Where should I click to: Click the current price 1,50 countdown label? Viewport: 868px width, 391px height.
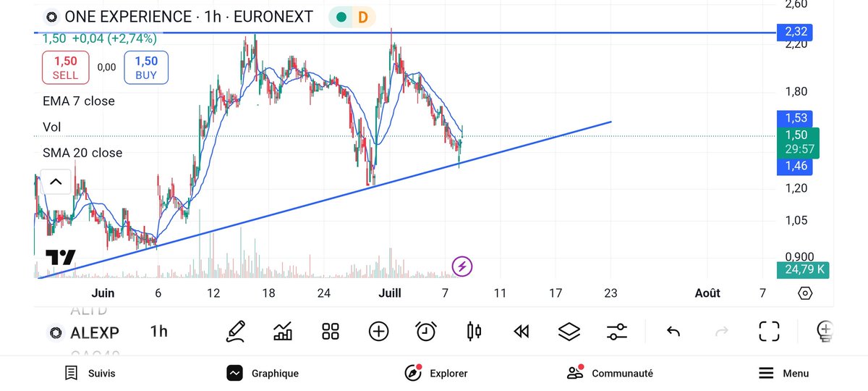coord(797,142)
